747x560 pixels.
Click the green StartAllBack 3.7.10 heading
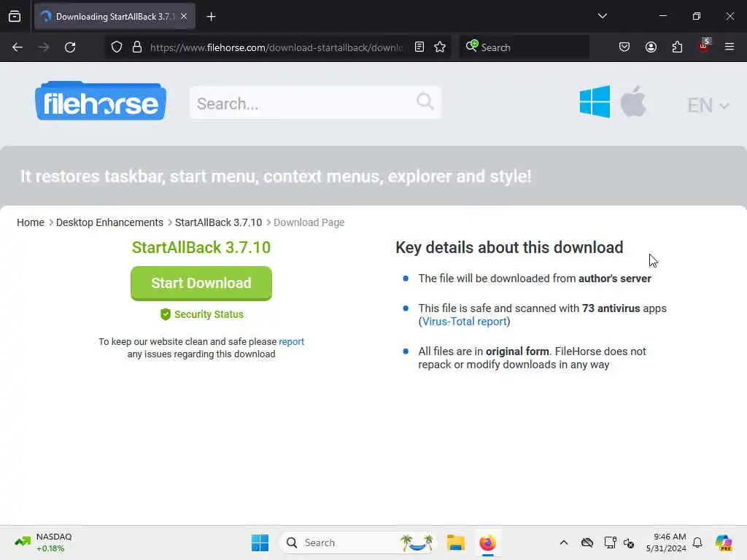(x=201, y=248)
